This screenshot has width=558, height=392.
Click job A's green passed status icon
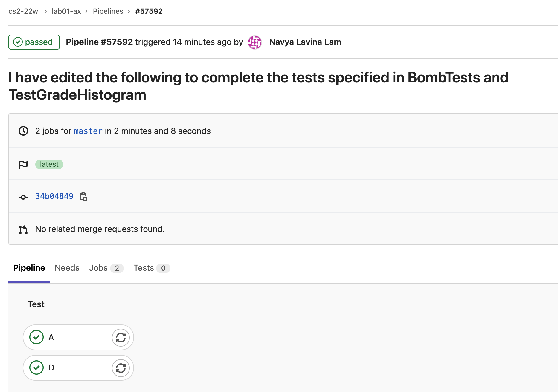[36, 337]
